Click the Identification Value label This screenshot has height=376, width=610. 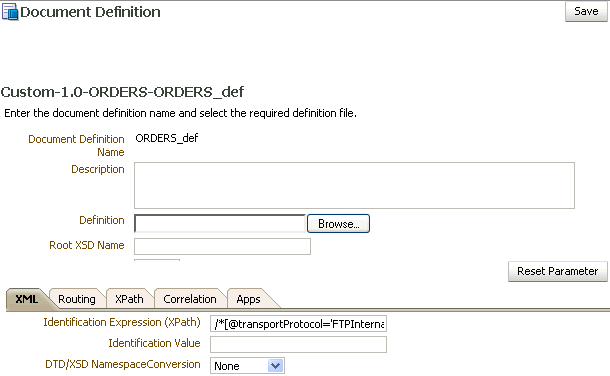tap(154, 343)
